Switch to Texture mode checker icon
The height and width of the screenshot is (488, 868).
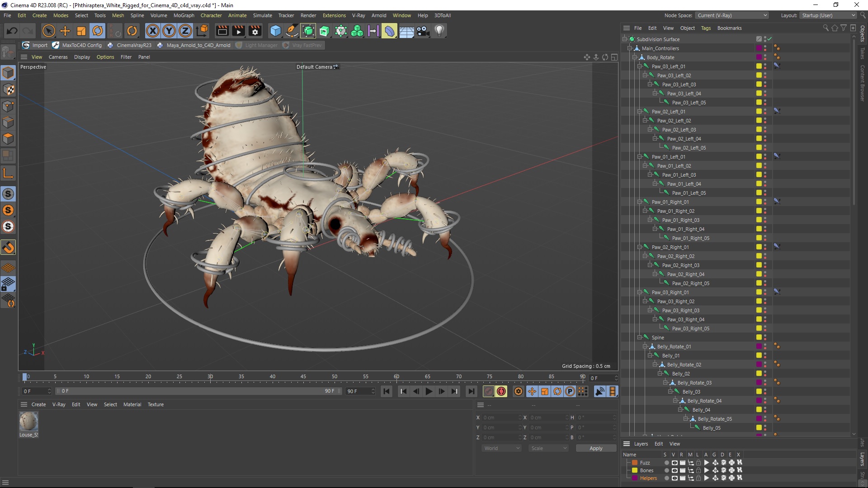(x=8, y=89)
